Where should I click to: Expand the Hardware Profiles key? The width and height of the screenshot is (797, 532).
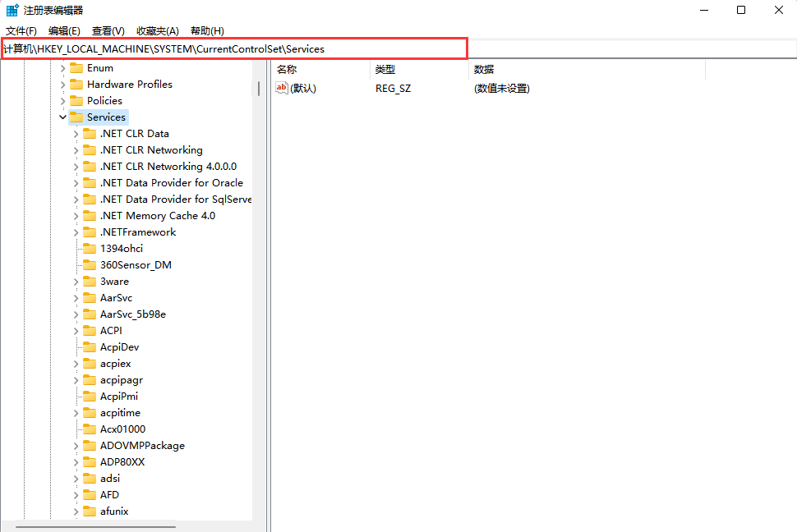pos(62,85)
